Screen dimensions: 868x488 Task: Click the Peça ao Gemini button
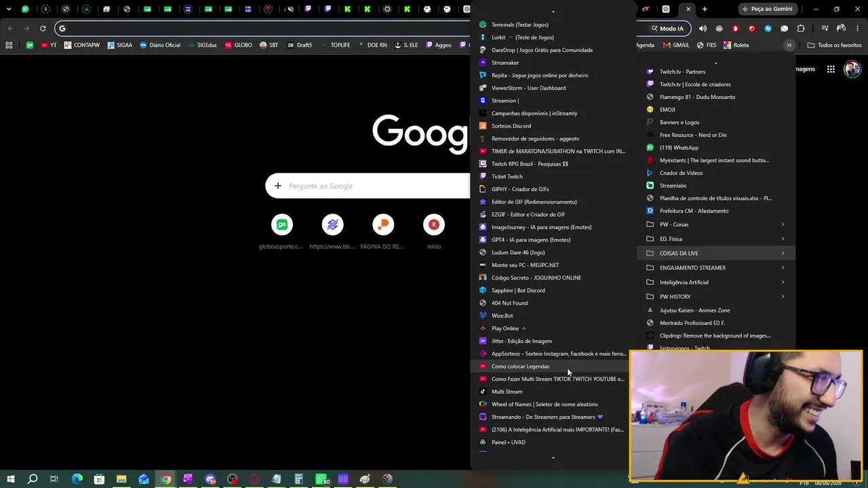coord(767,9)
